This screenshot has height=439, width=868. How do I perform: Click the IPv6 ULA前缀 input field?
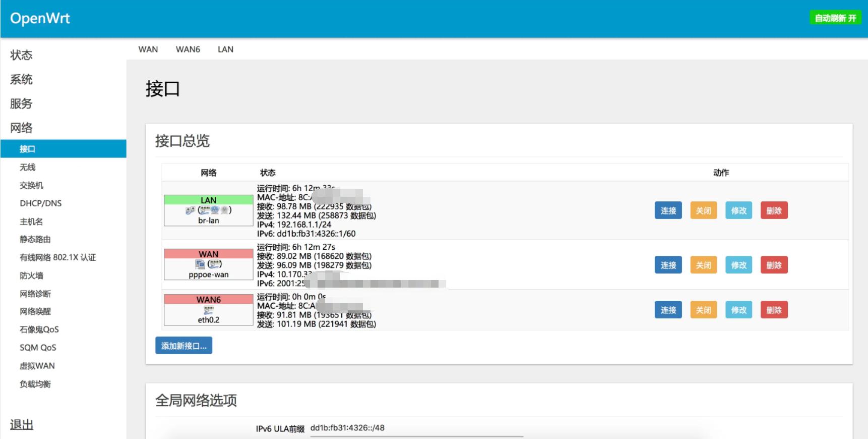[417, 428]
